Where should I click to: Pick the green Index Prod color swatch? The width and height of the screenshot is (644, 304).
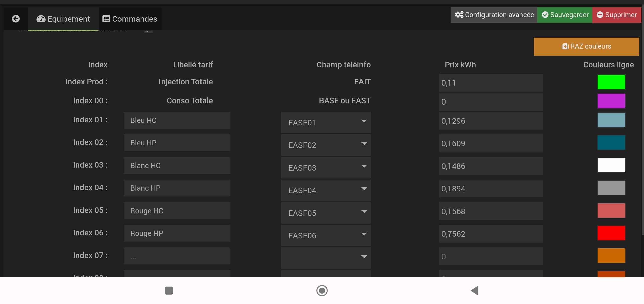pyautogui.click(x=611, y=82)
